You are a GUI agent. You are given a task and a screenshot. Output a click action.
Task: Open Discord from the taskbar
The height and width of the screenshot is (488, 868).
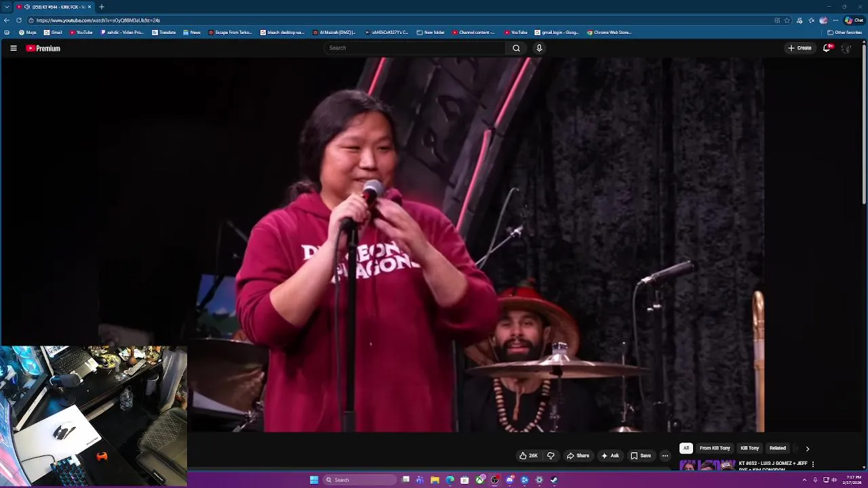[510, 480]
